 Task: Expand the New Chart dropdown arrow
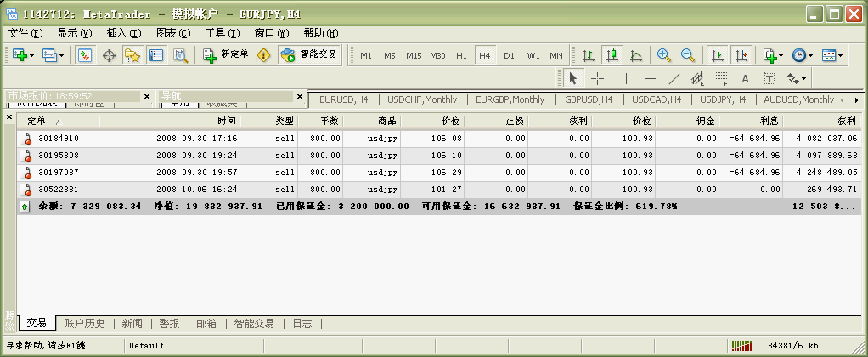(31, 56)
